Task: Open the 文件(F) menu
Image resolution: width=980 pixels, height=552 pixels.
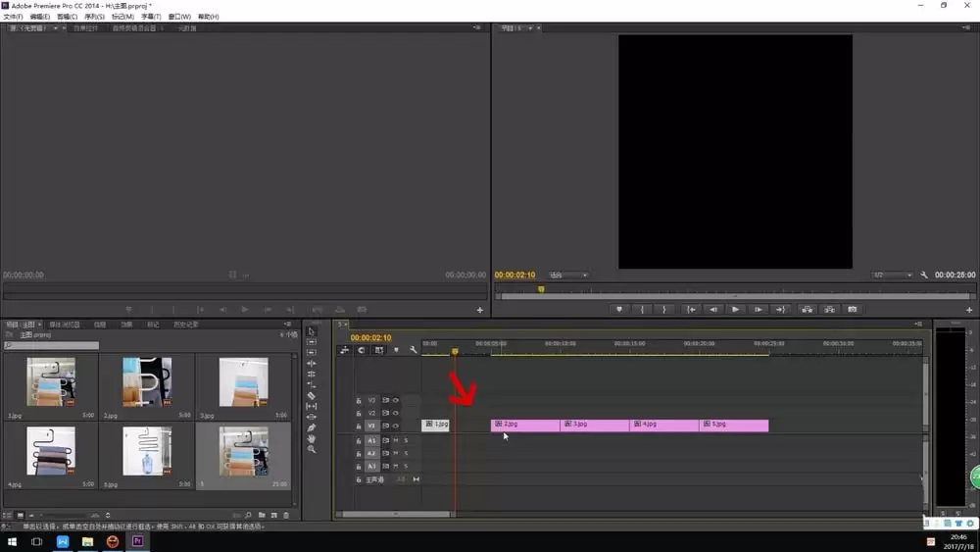Action: [13, 17]
